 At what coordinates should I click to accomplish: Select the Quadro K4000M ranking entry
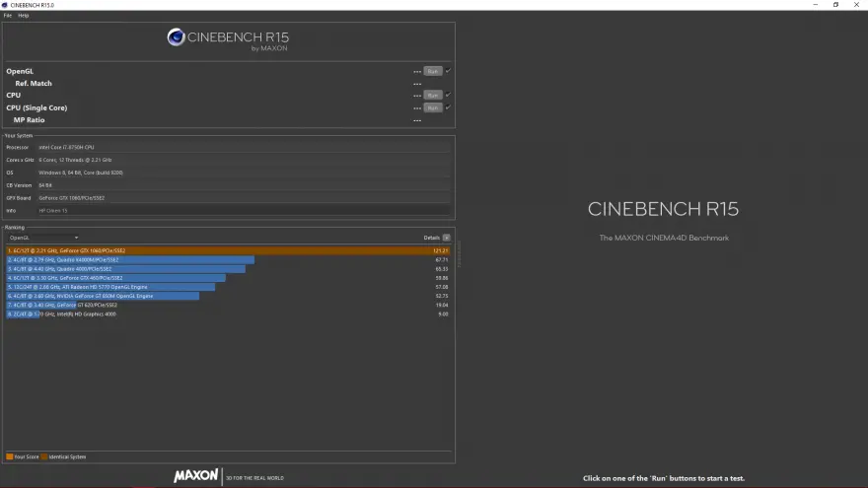pos(130,259)
